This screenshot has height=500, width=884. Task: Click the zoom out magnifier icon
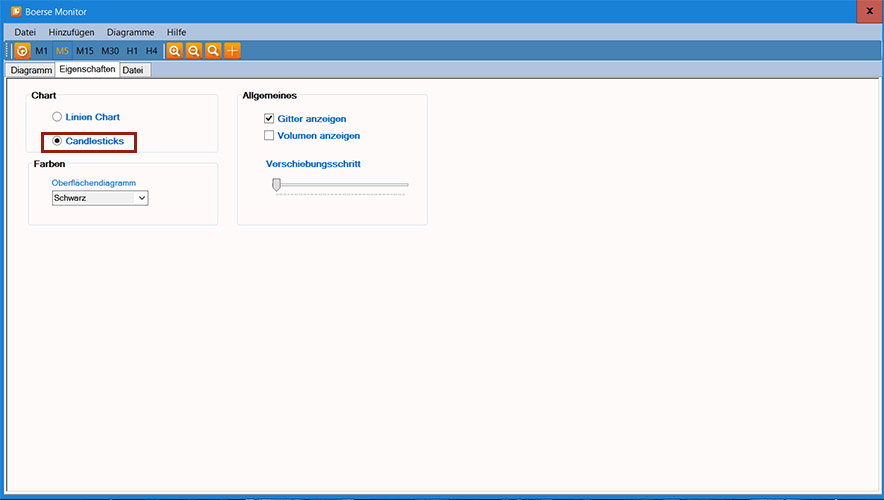[193, 50]
